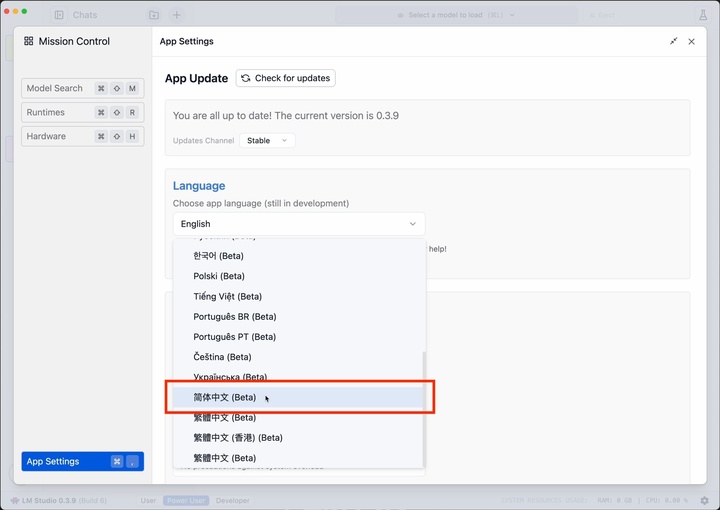Click the Language section heading

[199, 186]
